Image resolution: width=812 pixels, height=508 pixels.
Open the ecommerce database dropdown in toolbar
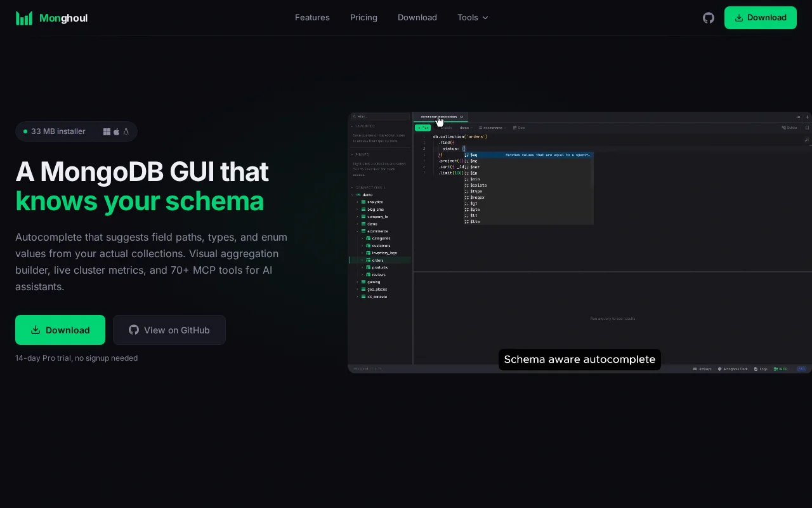point(492,128)
